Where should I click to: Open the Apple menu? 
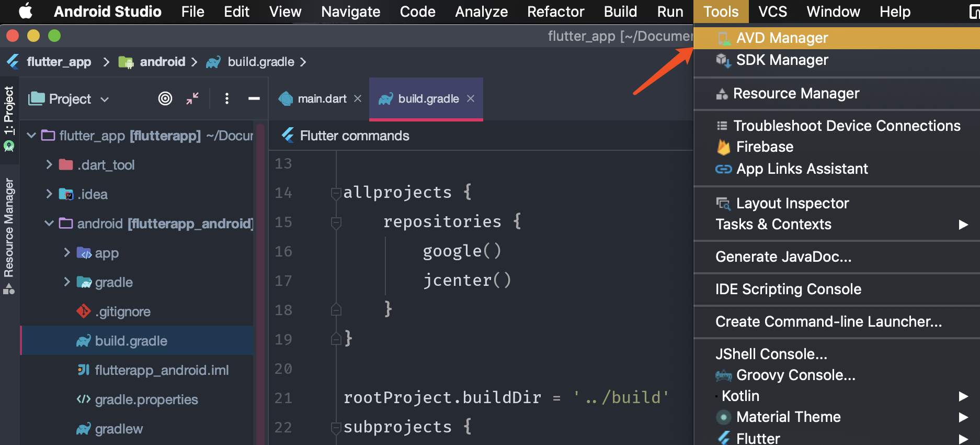[x=25, y=12]
